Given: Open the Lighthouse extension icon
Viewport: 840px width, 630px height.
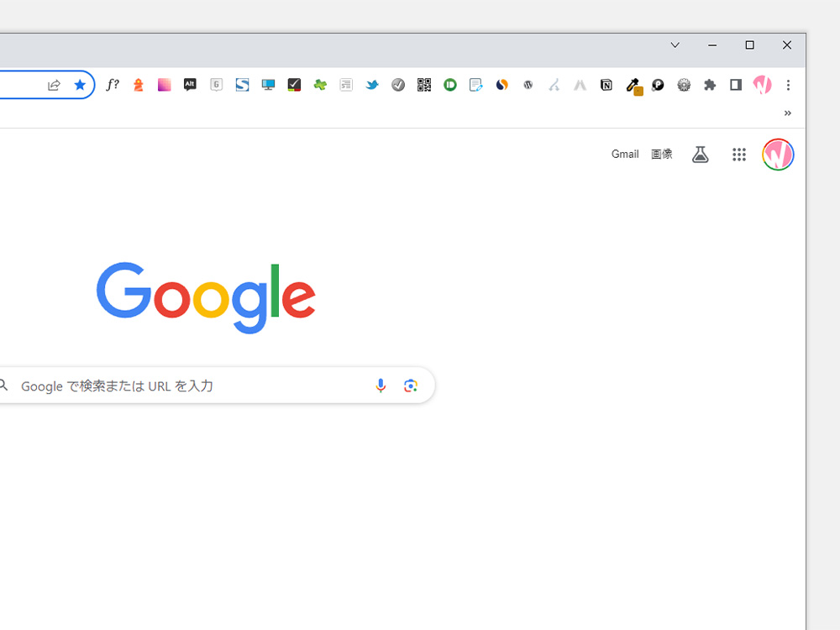Looking at the screenshot, I should (x=139, y=85).
